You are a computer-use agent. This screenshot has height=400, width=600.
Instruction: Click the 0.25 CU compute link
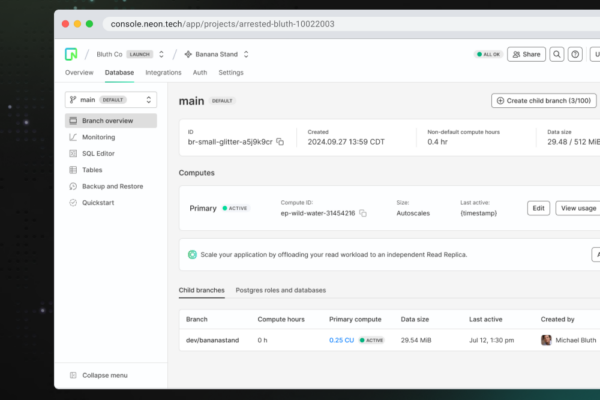point(342,340)
